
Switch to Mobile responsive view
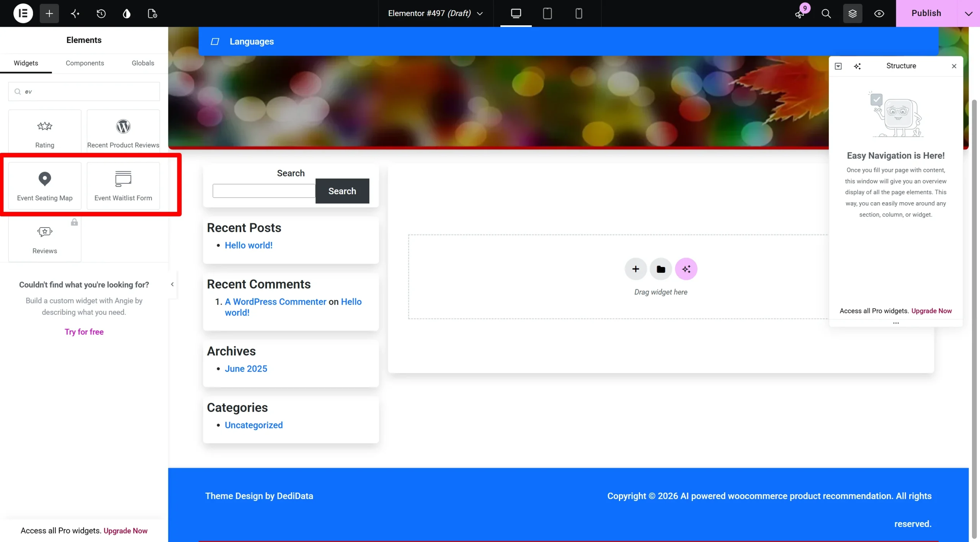579,13
